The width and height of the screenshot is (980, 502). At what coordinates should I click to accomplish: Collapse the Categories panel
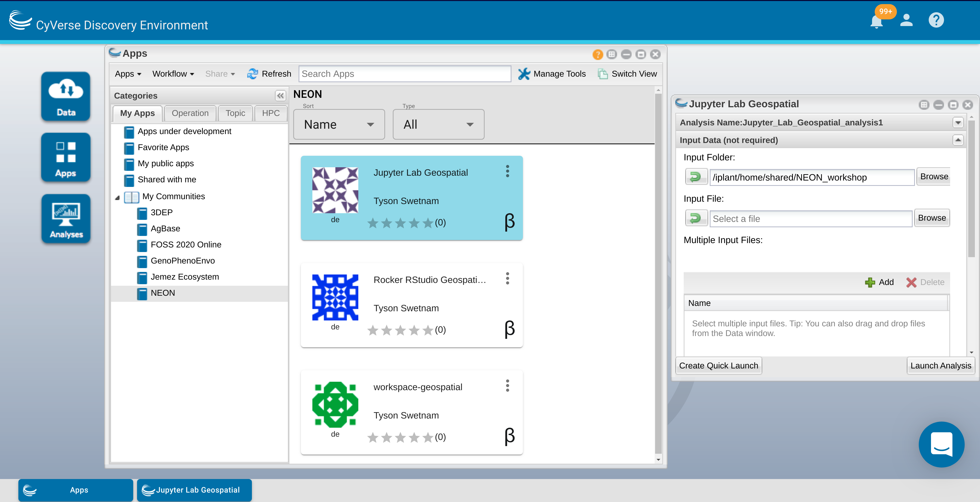pyautogui.click(x=280, y=95)
